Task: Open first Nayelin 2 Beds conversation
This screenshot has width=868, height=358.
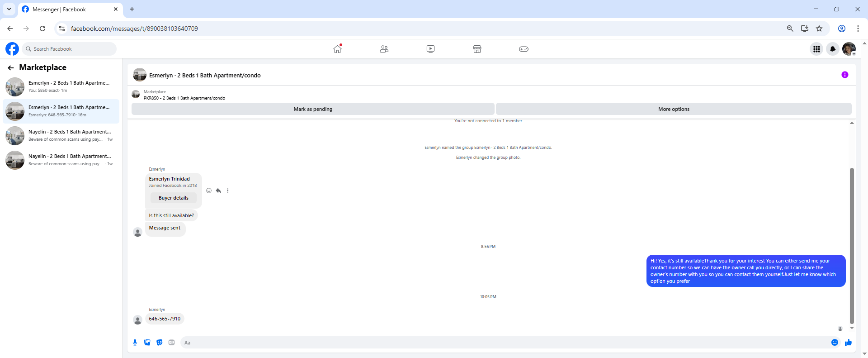Action: 61,136
